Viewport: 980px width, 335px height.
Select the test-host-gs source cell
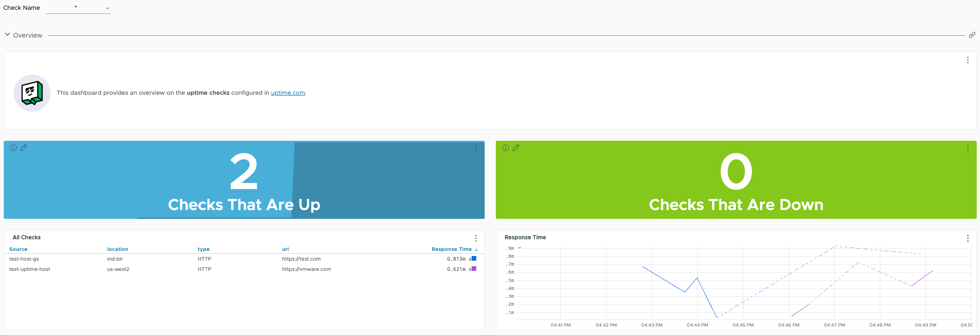(x=24, y=259)
